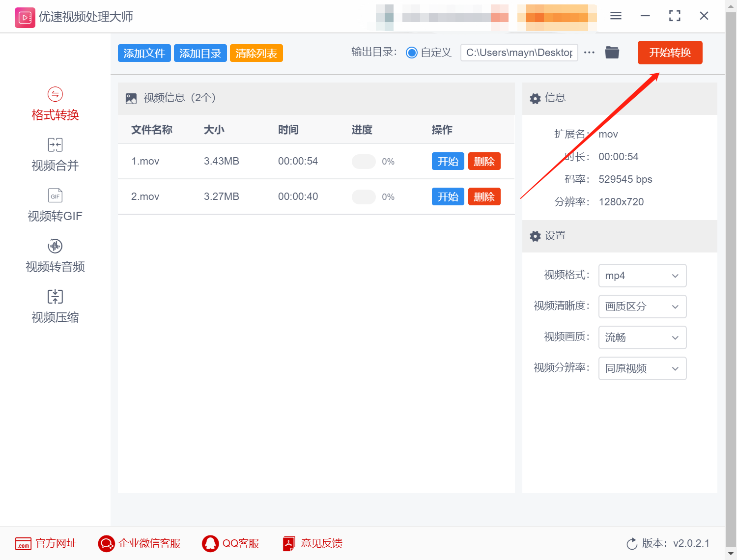Click the 视频信息 image icon
737x560 pixels.
[131, 98]
